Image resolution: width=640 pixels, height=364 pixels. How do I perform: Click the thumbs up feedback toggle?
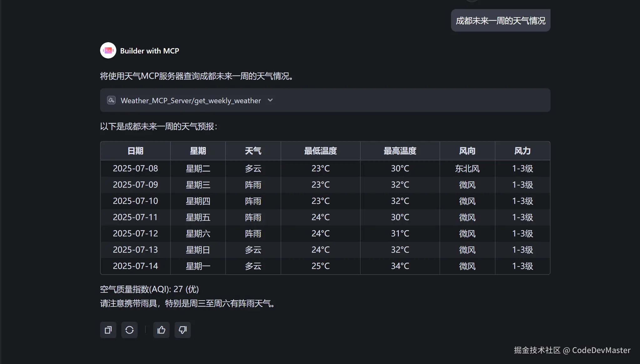pos(161,330)
